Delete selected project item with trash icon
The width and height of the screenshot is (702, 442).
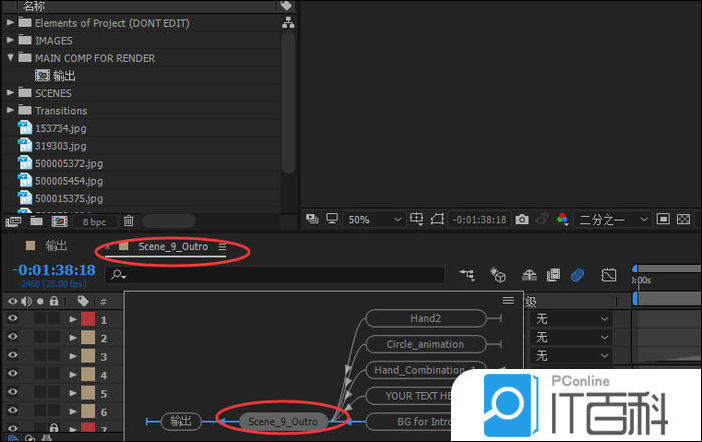pyautogui.click(x=128, y=221)
